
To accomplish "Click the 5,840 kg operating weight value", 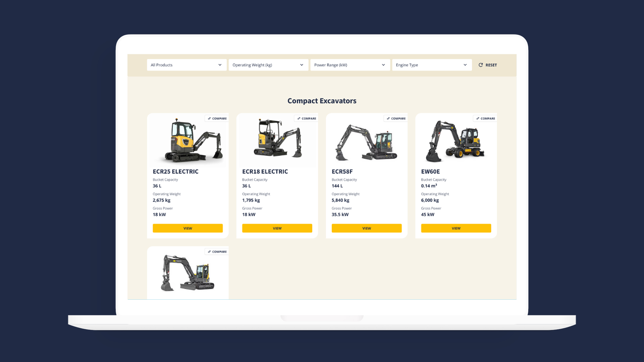I will coord(340,200).
